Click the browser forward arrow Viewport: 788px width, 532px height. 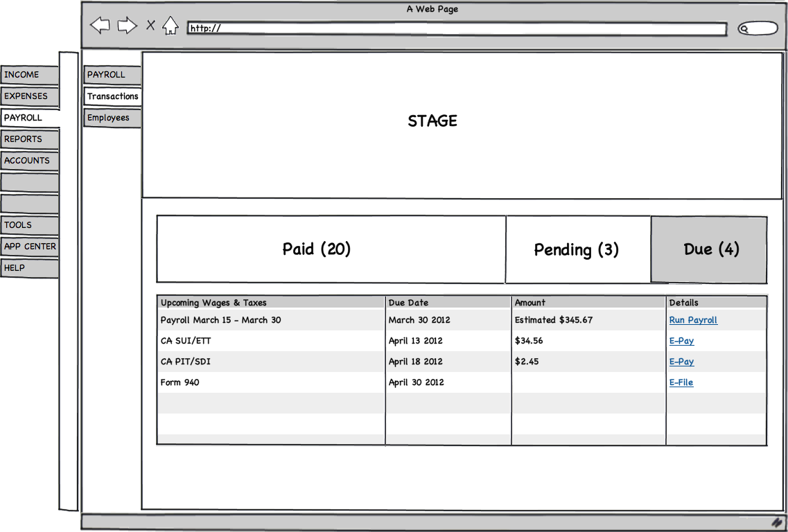(x=127, y=25)
